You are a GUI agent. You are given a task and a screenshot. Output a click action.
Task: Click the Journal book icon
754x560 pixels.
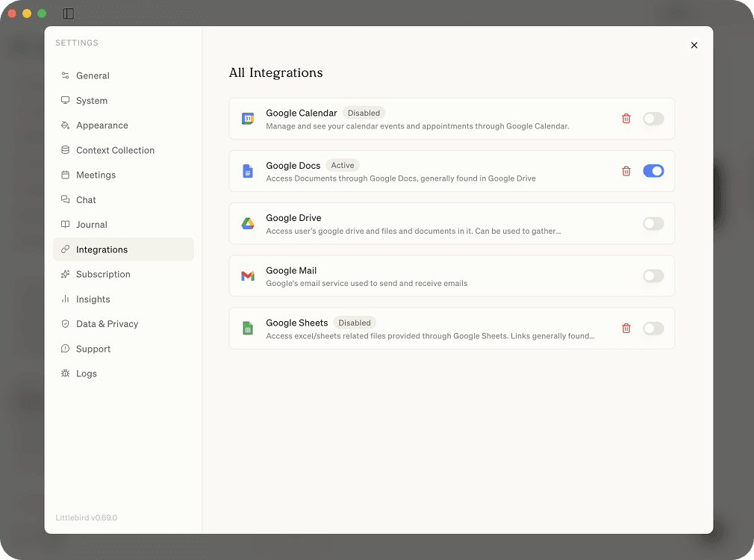click(66, 224)
